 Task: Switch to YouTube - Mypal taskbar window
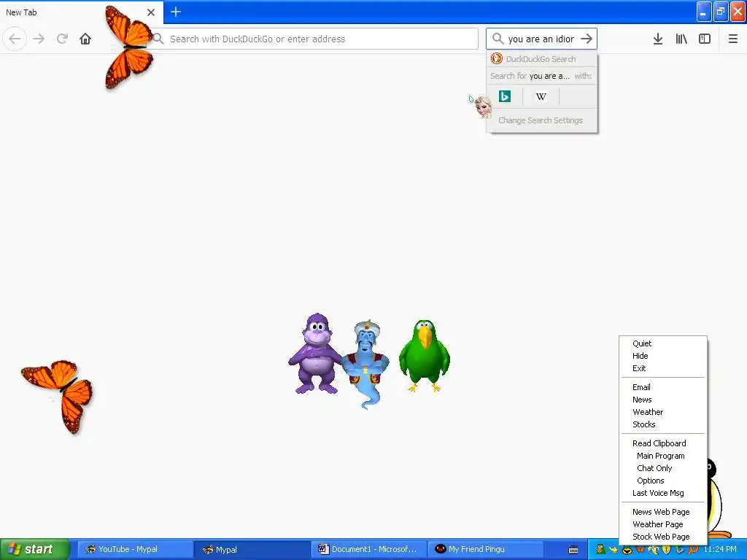[134, 550]
